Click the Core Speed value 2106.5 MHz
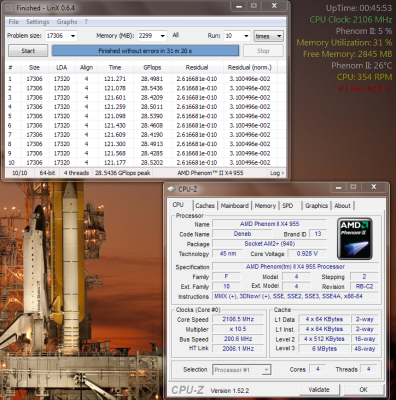The width and height of the screenshot is (396, 400). tap(238, 319)
